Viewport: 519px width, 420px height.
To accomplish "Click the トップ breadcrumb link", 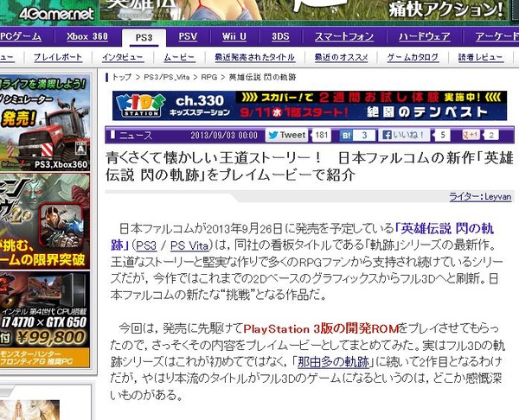I will (122, 77).
